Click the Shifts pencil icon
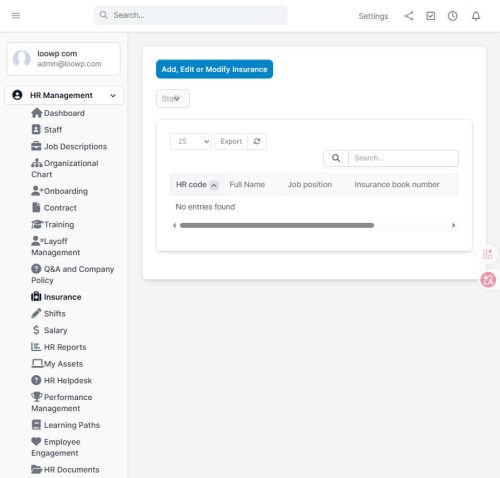The image size is (500, 478). pyautogui.click(x=36, y=313)
